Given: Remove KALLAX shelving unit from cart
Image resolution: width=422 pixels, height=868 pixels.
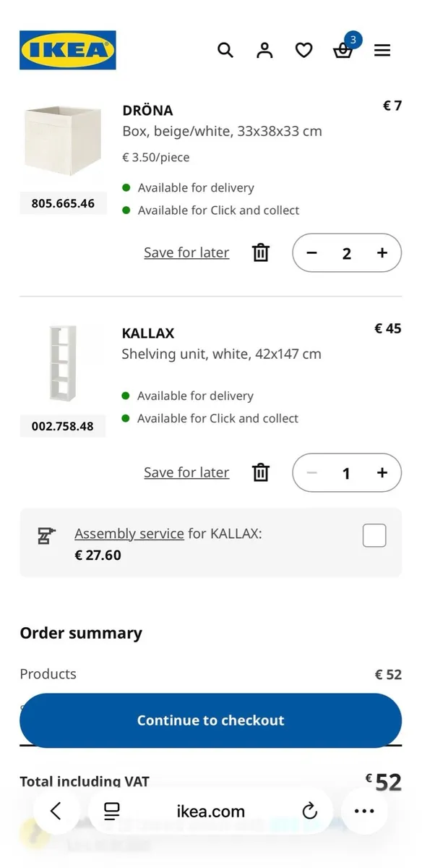Looking at the screenshot, I should point(260,472).
